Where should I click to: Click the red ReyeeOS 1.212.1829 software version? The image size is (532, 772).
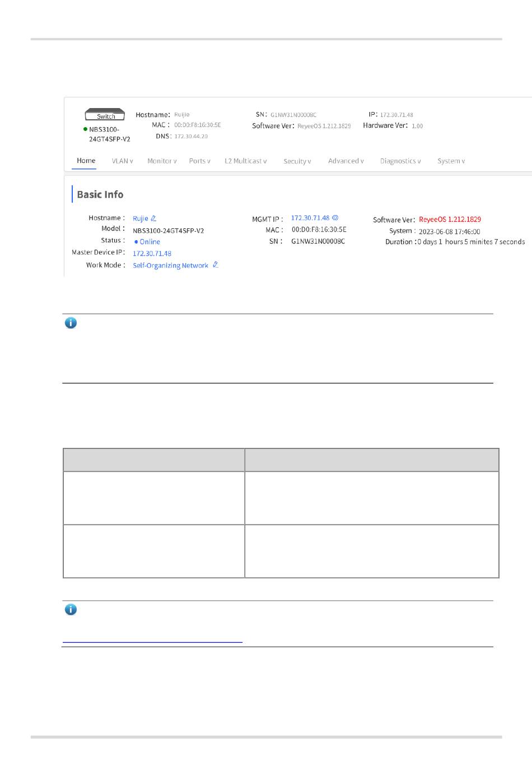tap(450, 219)
